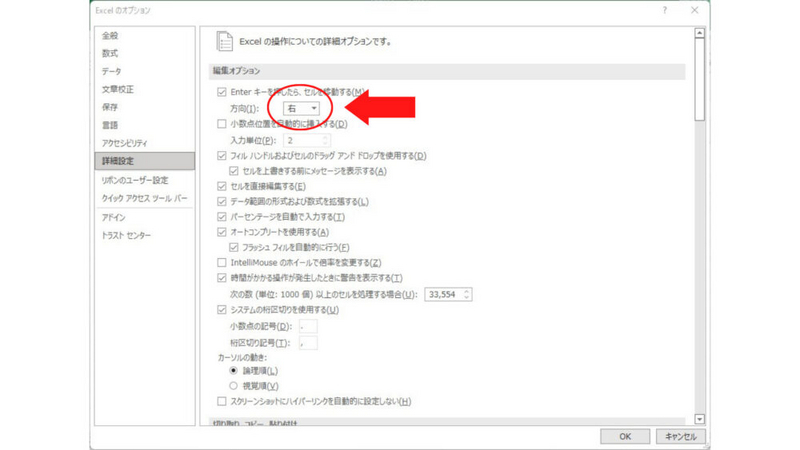The width and height of the screenshot is (800, 450).
Task: Click the OK button
Action: point(625,436)
